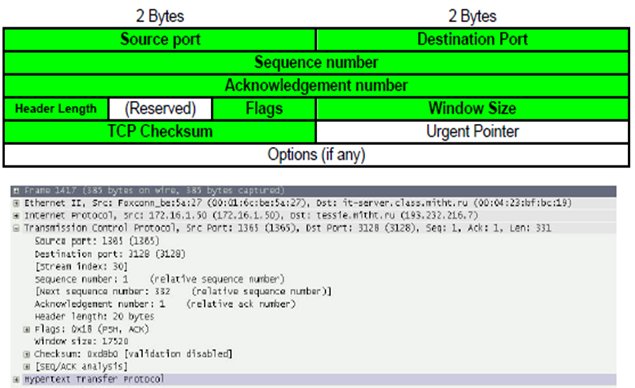Click 'Acknowledgement number: 1' line

pyautogui.click(x=165, y=304)
